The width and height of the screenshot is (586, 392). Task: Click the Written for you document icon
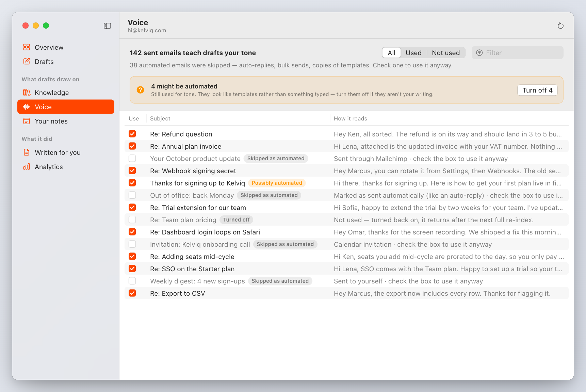[x=27, y=152]
